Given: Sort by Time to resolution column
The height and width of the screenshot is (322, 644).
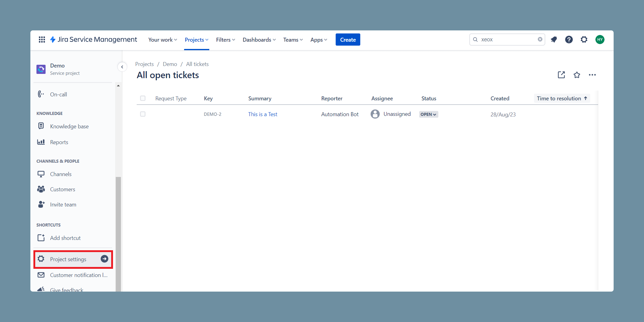Looking at the screenshot, I should coord(562,98).
